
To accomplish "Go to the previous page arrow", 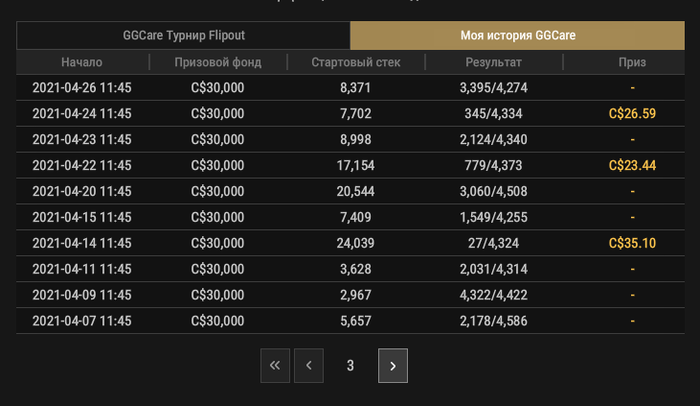I will click(309, 365).
